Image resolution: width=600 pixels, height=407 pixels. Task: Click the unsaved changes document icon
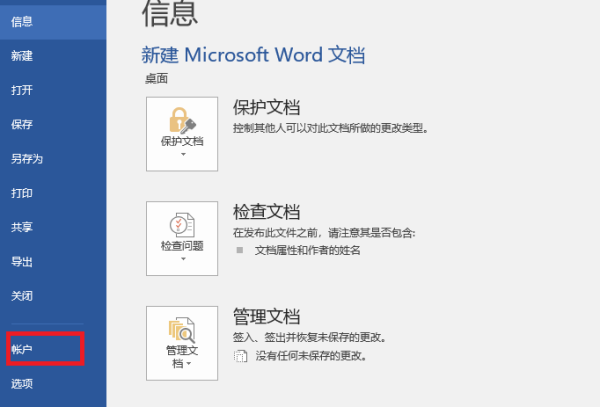pyautogui.click(x=240, y=356)
